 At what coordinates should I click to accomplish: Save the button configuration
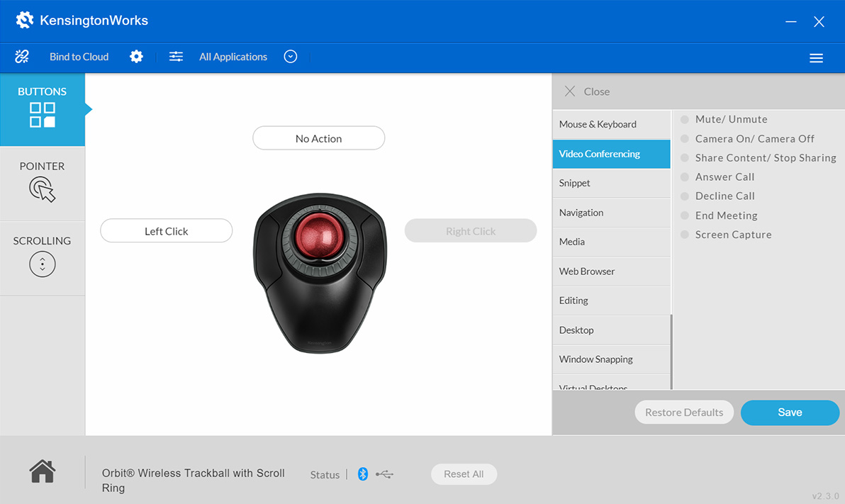790,413
